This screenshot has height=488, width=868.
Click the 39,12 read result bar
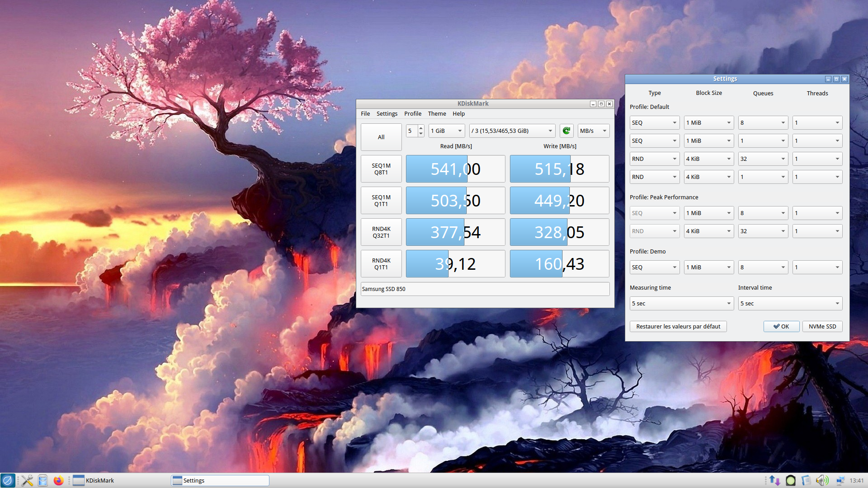pyautogui.click(x=456, y=264)
